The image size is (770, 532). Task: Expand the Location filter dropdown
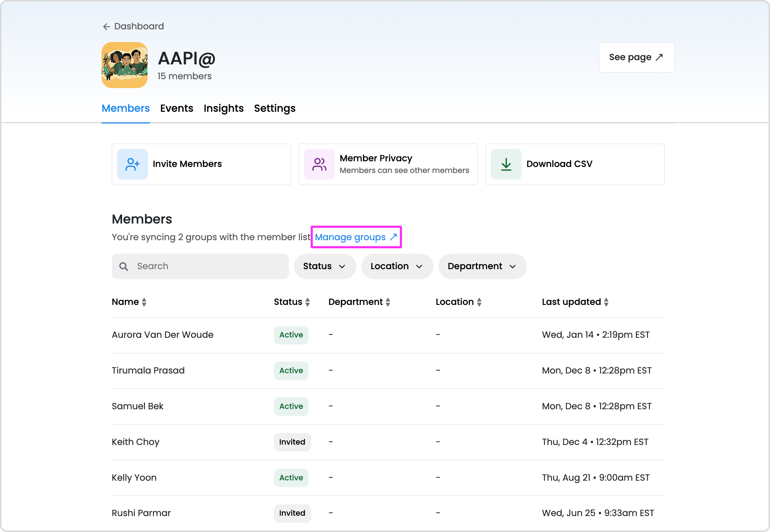pyautogui.click(x=397, y=266)
